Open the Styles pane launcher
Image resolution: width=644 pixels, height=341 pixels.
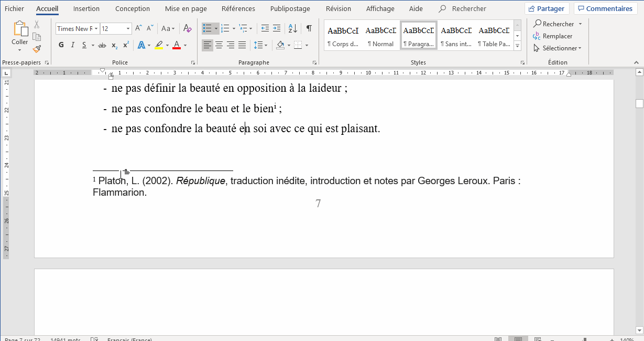pyautogui.click(x=522, y=62)
